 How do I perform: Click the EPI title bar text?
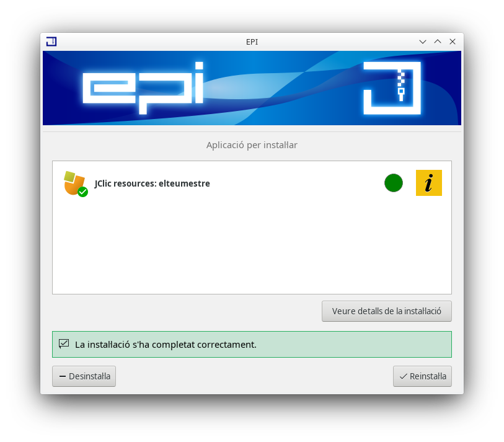252,42
